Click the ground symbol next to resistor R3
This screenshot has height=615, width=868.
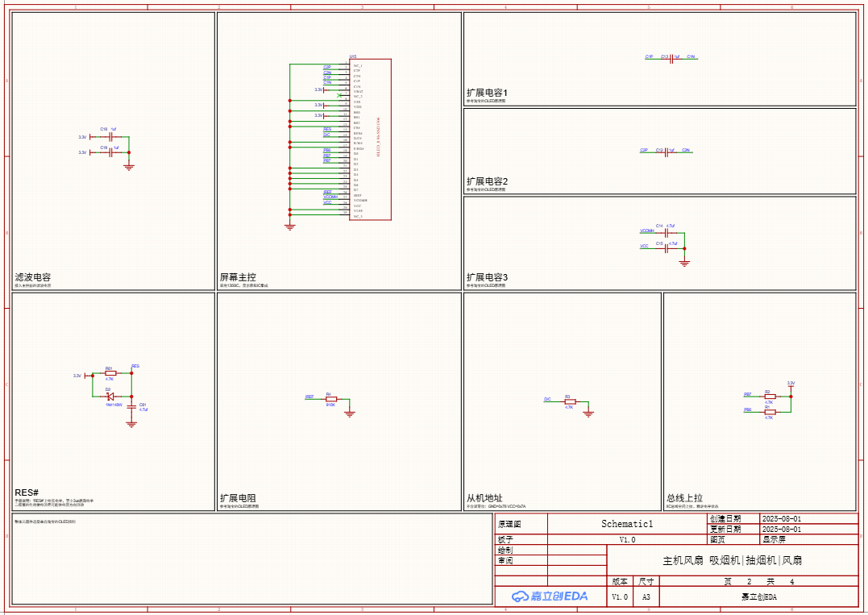(588, 413)
